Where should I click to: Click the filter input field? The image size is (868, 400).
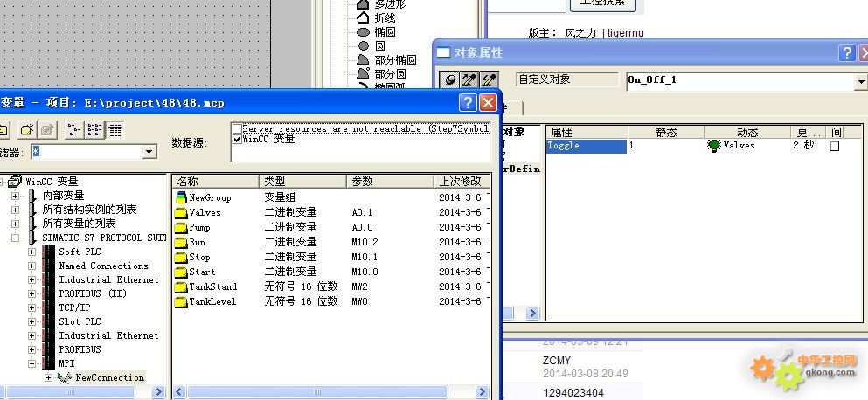(87, 152)
